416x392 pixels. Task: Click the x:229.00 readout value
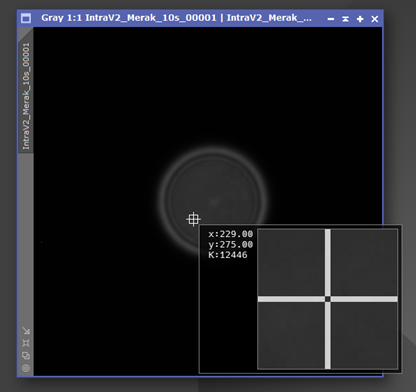pos(231,234)
